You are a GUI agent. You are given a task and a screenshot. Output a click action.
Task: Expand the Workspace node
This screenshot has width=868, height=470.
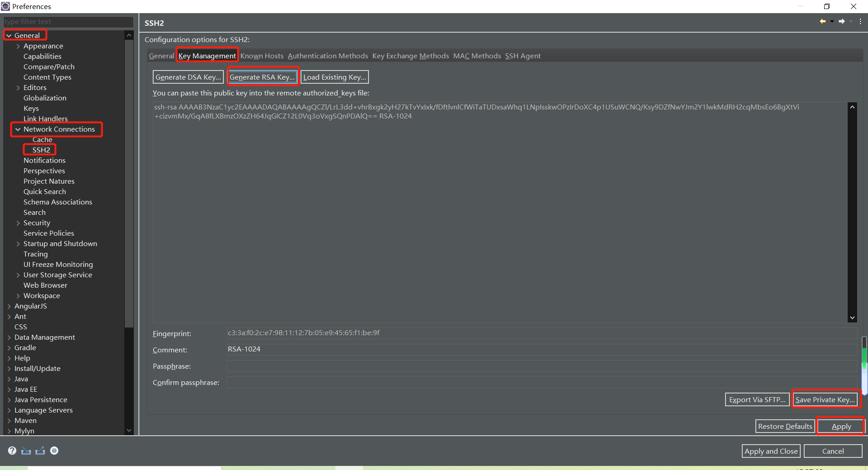click(18, 296)
